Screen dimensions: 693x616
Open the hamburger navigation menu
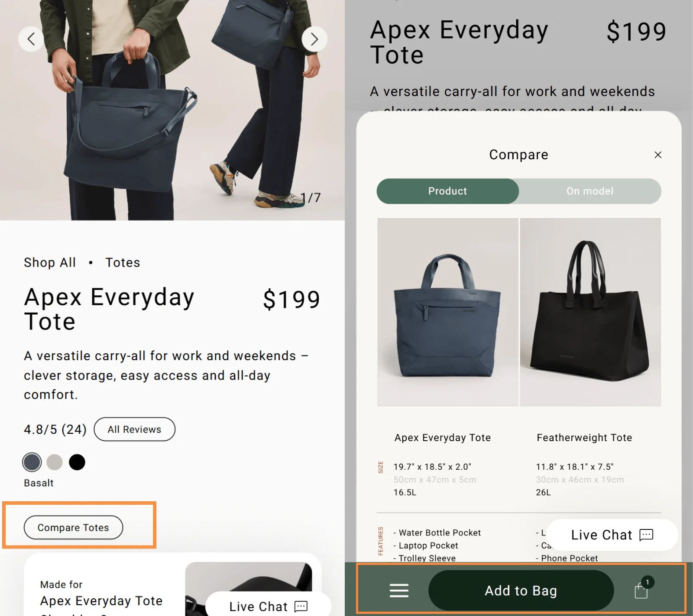pyautogui.click(x=399, y=590)
